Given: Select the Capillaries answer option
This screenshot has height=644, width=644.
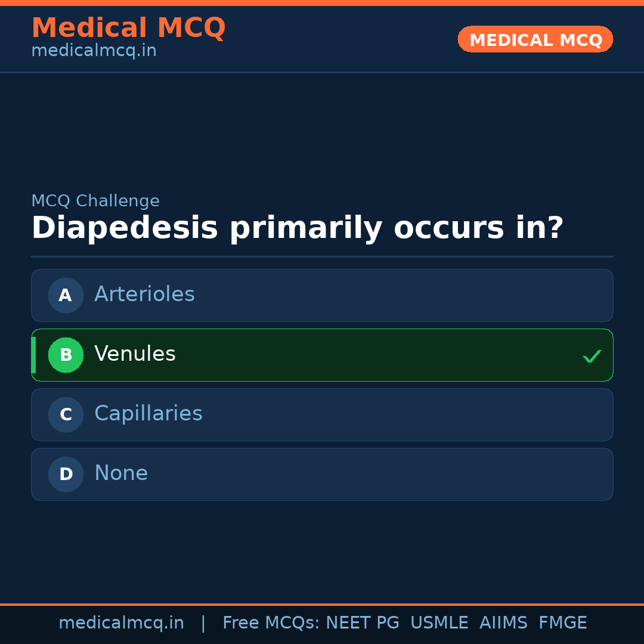Looking at the screenshot, I should (x=322, y=414).
